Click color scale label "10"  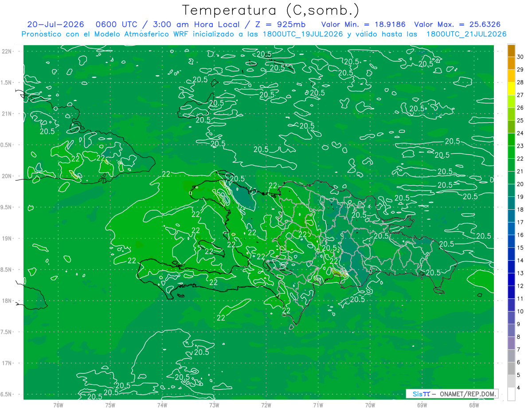pos(520,311)
